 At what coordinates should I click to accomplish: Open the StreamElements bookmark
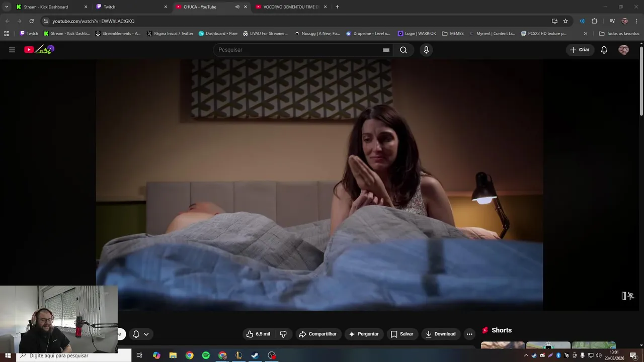(x=118, y=34)
